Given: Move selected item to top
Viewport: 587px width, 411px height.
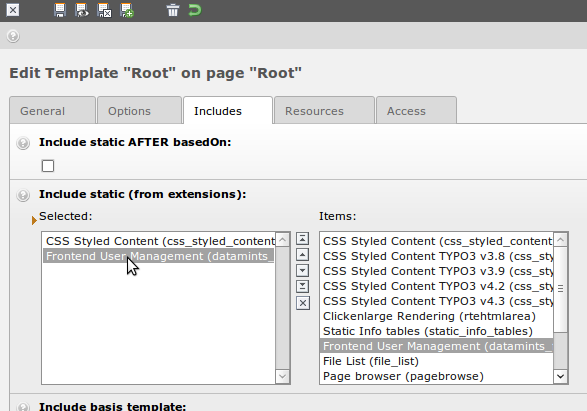Looking at the screenshot, I should 302,238.
